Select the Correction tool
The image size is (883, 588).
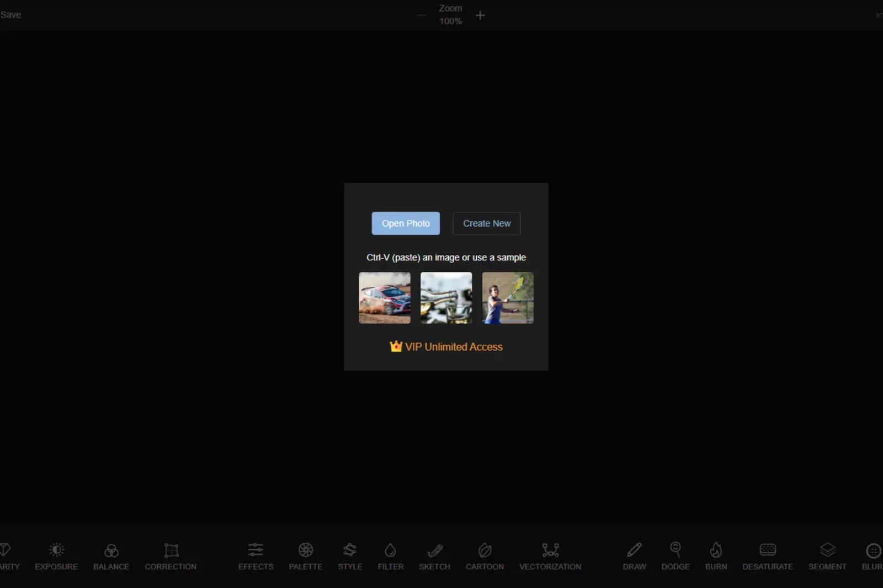click(171, 556)
